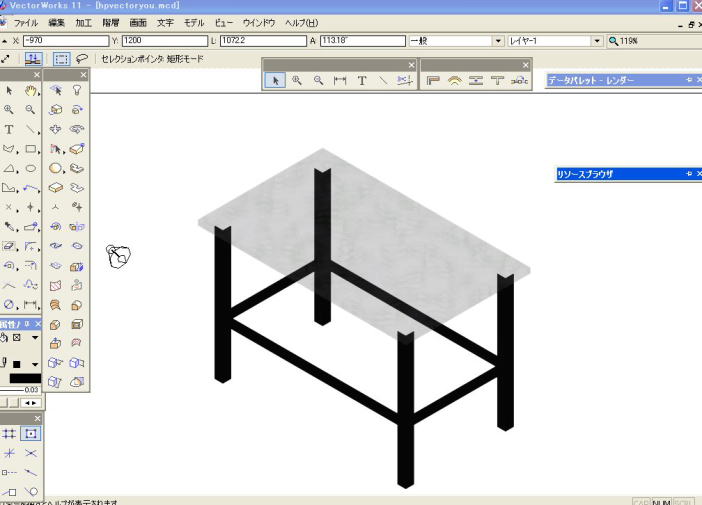
Task: Click the L length field showing 1072.2
Action: tap(263, 41)
